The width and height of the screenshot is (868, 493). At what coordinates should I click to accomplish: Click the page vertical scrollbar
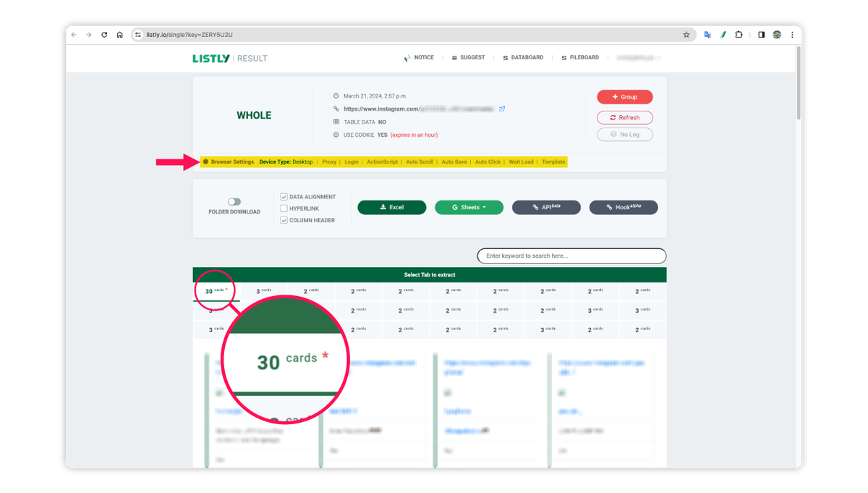tap(799, 83)
